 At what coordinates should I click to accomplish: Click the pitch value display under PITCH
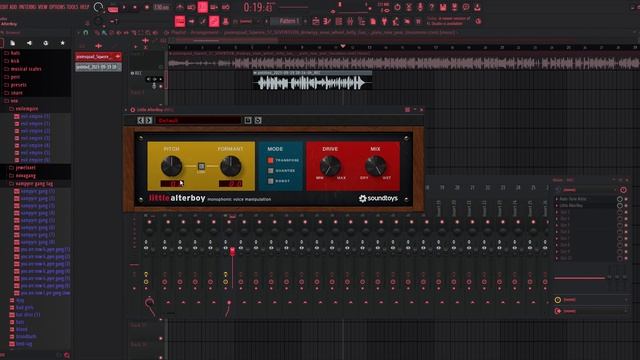pyautogui.click(x=172, y=184)
